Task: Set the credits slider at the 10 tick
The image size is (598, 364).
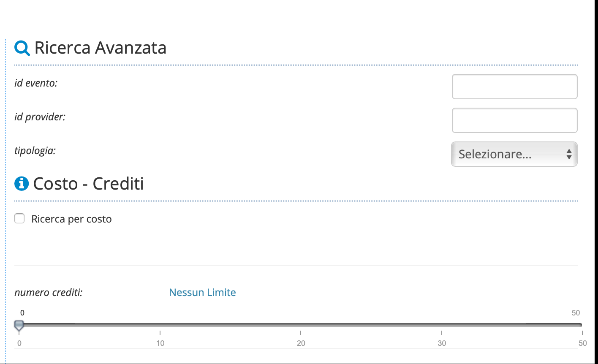Action: click(160, 325)
